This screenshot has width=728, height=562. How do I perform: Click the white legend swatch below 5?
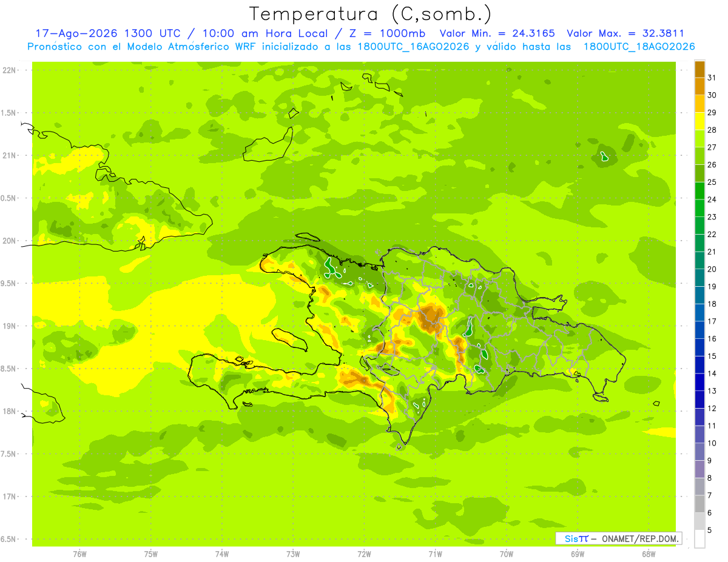point(699,539)
